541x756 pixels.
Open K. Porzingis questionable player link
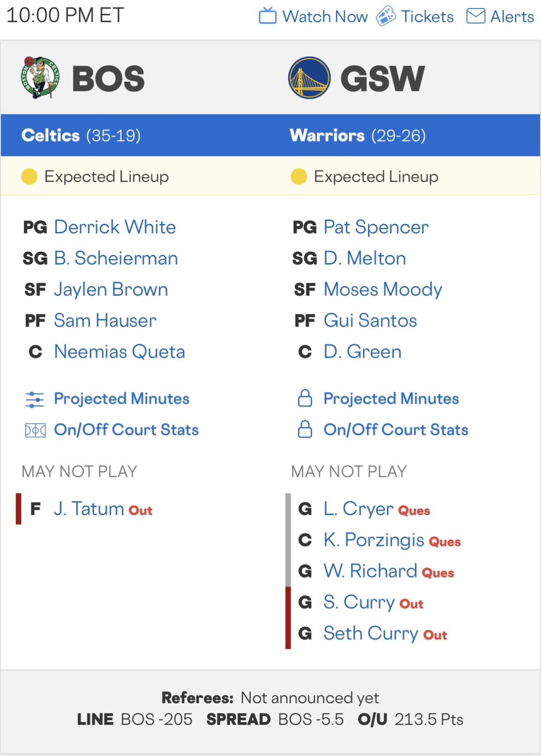click(374, 540)
